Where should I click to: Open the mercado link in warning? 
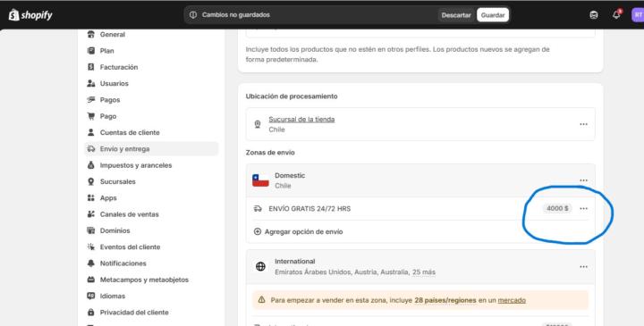[x=512, y=300]
